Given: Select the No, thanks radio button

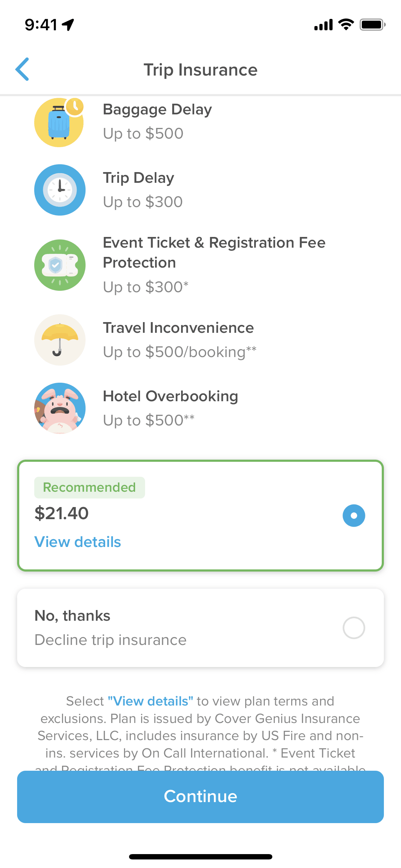Looking at the screenshot, I should [x=354, y=628].
